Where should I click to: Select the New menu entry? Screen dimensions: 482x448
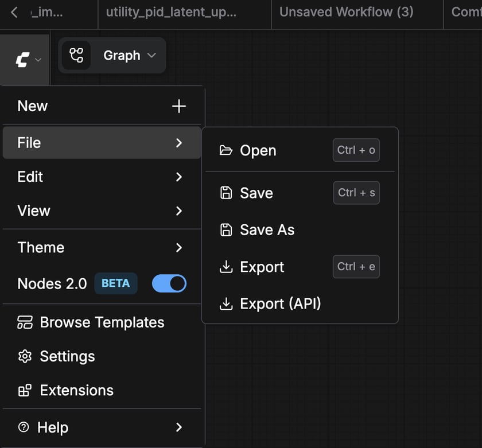coord(102,106)
